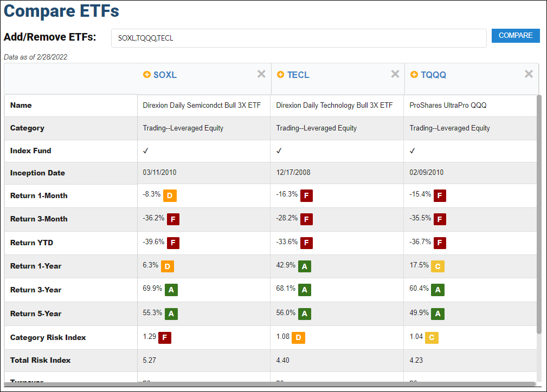The width and height of the screenshot is (547, 392).
Task: Click SOXL Return 3-Month F grade badge
Action: [x=173, y=219]
